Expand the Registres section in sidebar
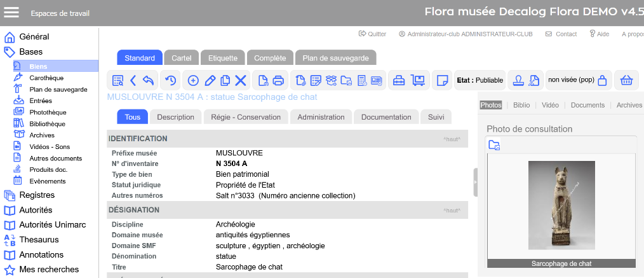Image resolution: width=644 pixels, height=278 pixels. click(37, 195)
